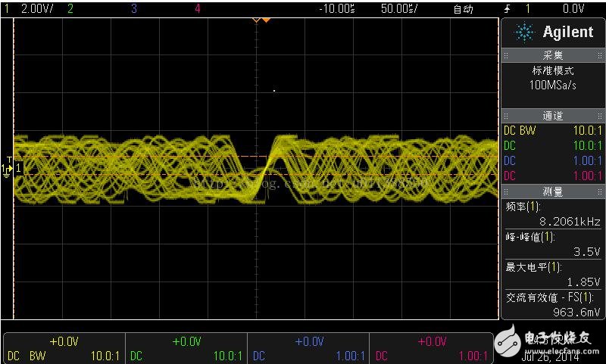
Task: Expand the 通道 channel panel header
Action: (x=553, y=116)
